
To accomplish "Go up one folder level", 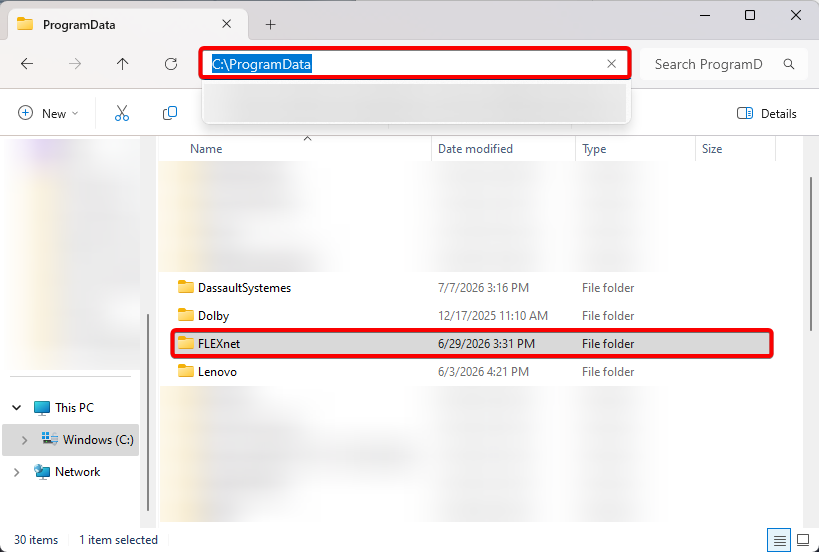I will tap(122, 64).
